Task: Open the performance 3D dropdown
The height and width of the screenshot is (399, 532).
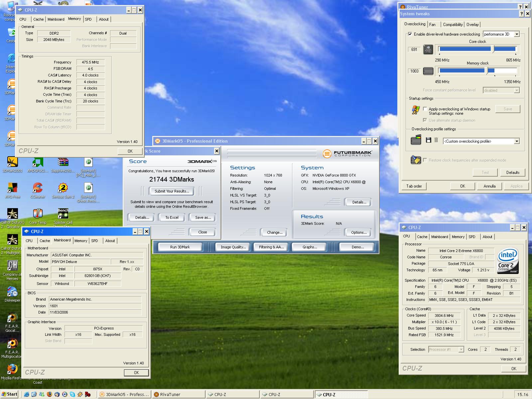Action: coord(501,34)
